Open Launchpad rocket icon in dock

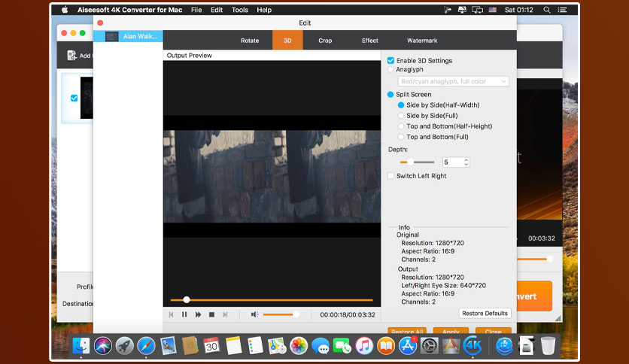tap(124, 345)
